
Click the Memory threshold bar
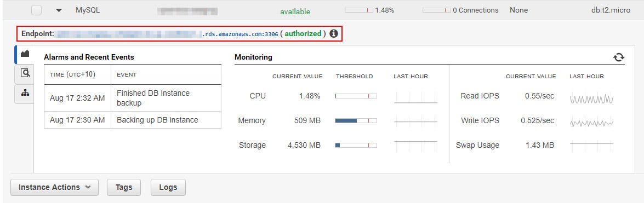pos(356,120)
